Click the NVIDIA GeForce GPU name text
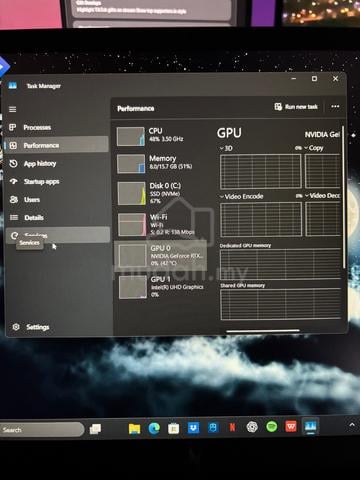Viewport: 360px width, 480px height. pos(322,135)
